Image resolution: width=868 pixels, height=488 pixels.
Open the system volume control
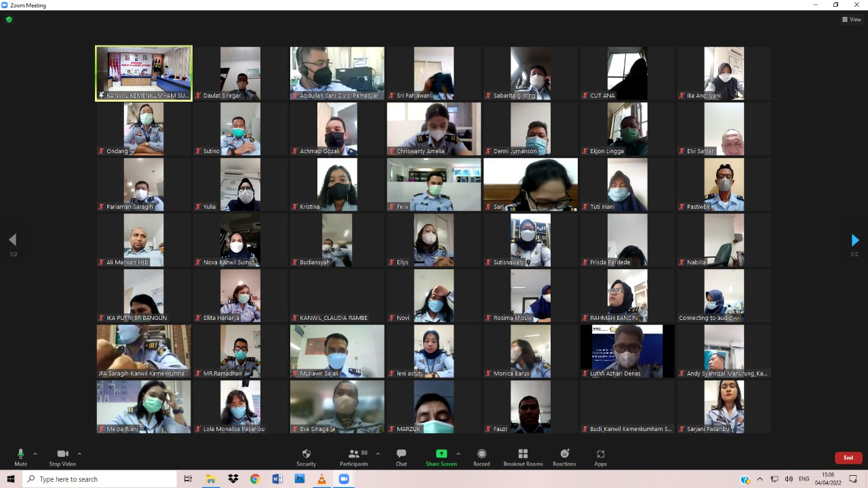click(x=789, y=479)
